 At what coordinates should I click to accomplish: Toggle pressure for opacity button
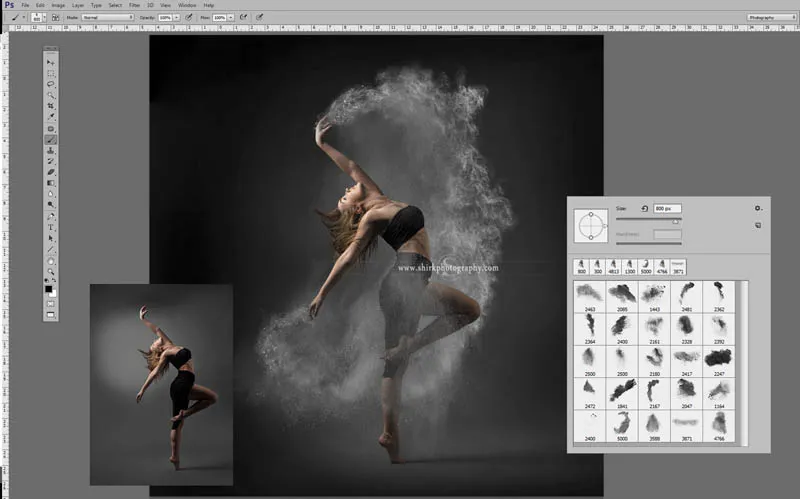click(188, 17)
